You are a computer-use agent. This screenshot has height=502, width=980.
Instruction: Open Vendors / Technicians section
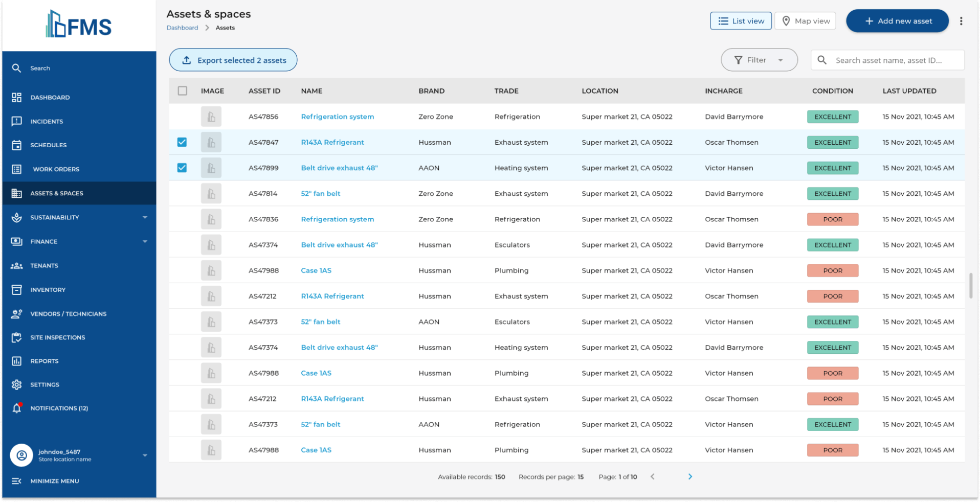[68, 313]
